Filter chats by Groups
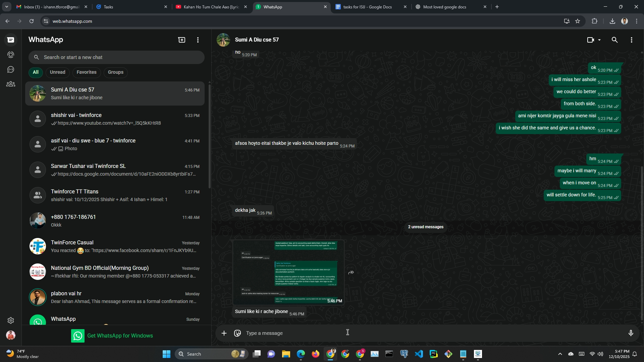Screen dimensions: 644x362 pos(115,72)
